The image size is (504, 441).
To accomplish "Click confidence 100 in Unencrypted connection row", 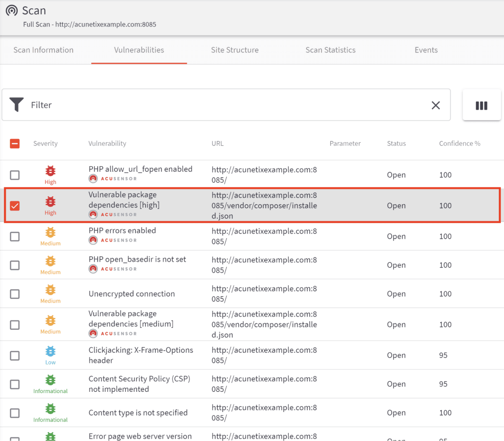I will coord(445,294).
